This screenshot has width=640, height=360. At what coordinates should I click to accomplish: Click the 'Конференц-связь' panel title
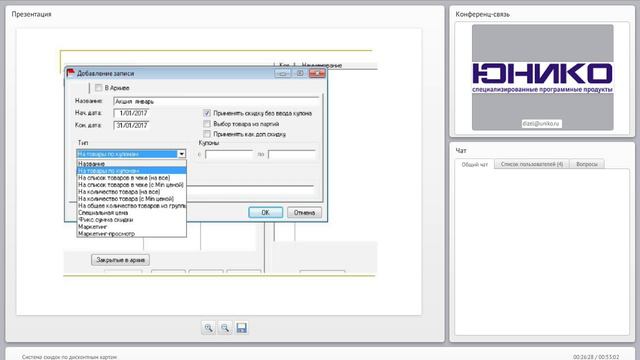pos(482,14)
